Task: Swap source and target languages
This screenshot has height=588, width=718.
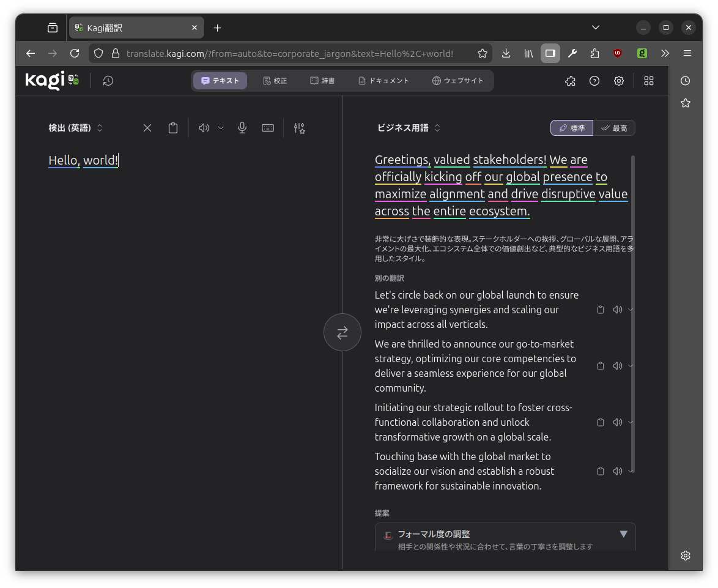Action: click(x=342, y=332)
